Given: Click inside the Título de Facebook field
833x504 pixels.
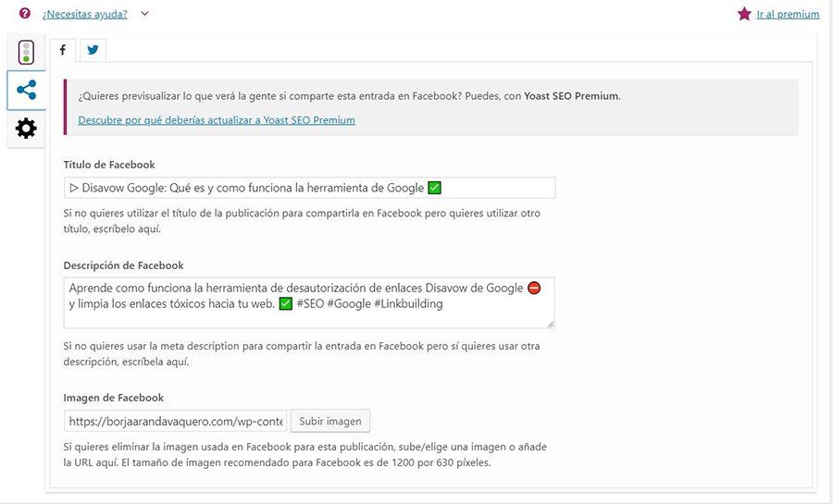Looking at the screenshot, I should 310,188.
